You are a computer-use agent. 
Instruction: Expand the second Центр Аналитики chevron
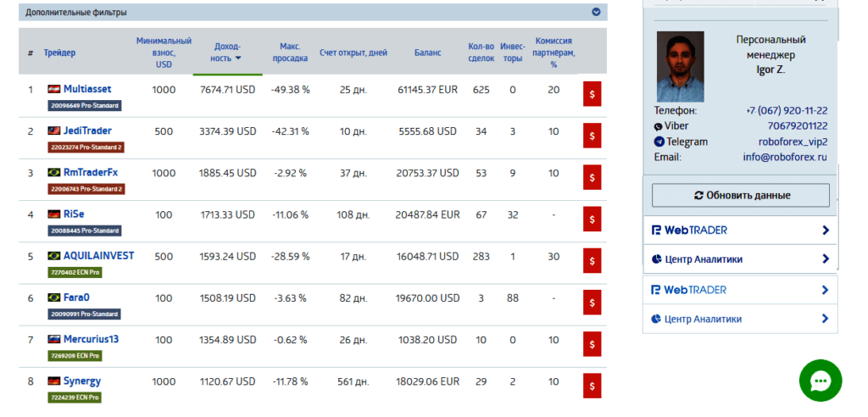826,319
